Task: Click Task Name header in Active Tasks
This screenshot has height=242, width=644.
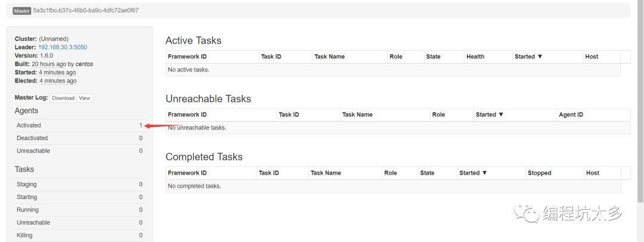Action: coord(329,57)
